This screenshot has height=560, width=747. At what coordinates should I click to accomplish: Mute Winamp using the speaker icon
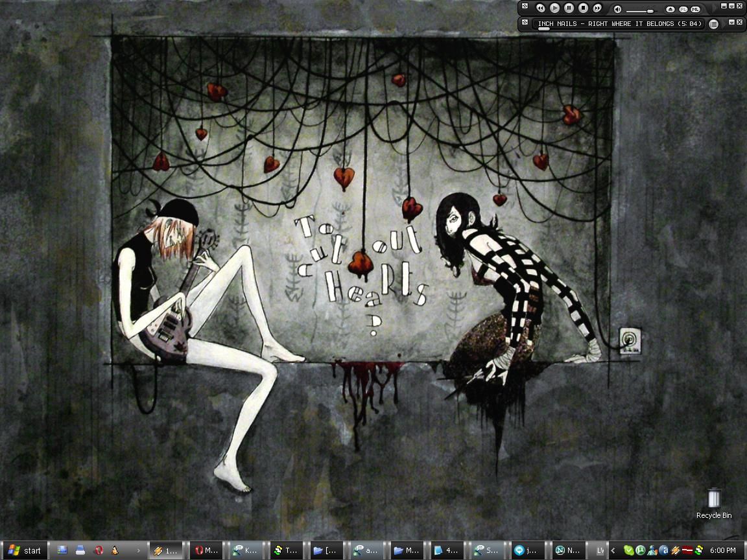[617, 10]
